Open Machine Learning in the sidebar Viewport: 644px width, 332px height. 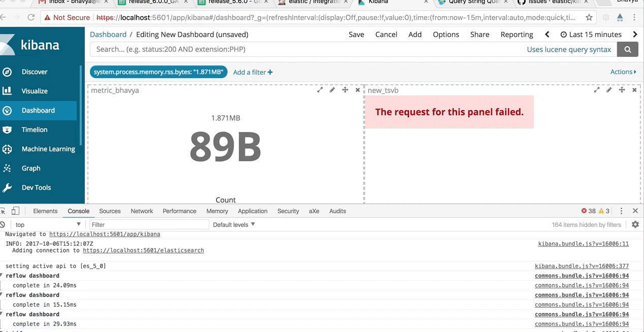click(48, 149)
